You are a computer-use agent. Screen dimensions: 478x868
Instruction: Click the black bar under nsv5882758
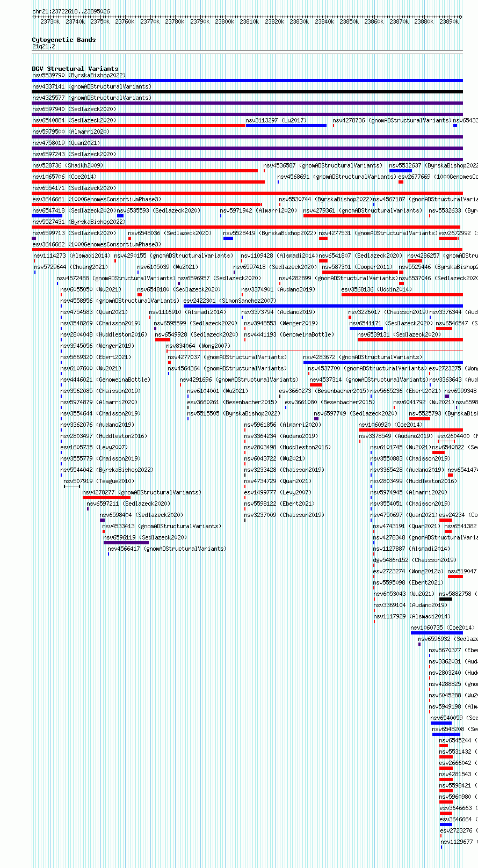[446, 599]
